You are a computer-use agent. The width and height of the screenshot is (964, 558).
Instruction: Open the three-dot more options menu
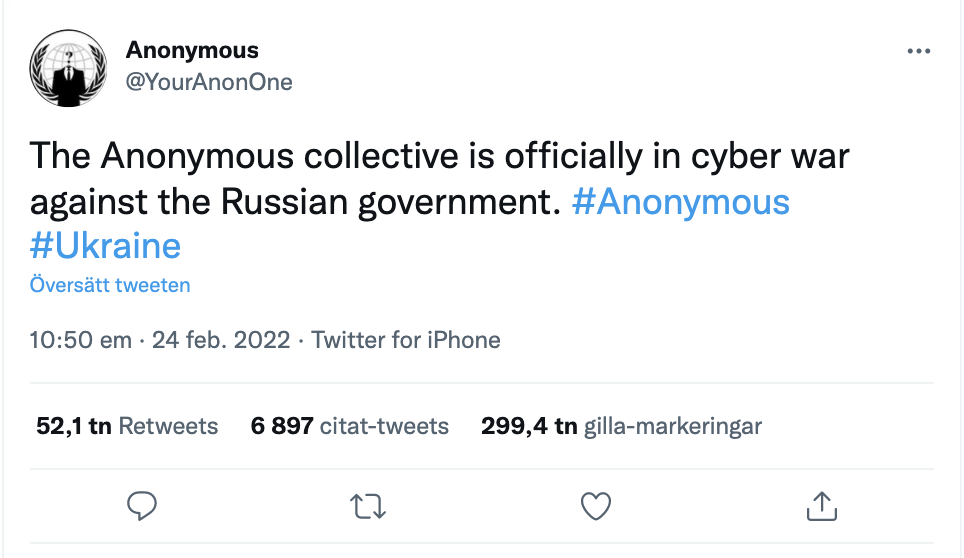pyautogui.click(x=919, y=51)
